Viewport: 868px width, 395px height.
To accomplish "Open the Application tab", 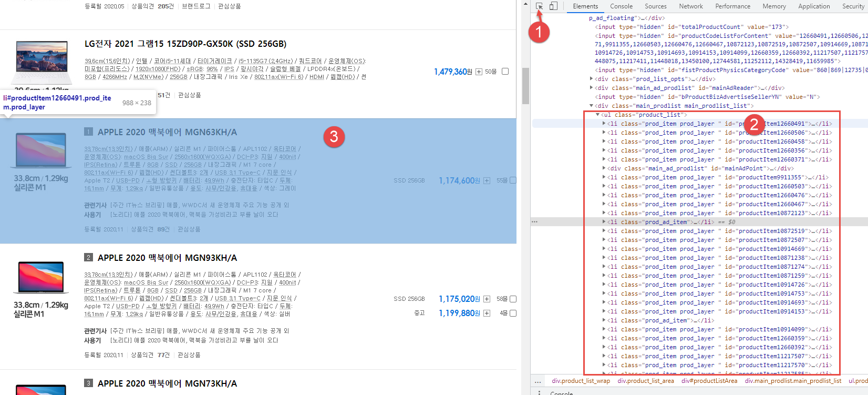I will [814, 6].
